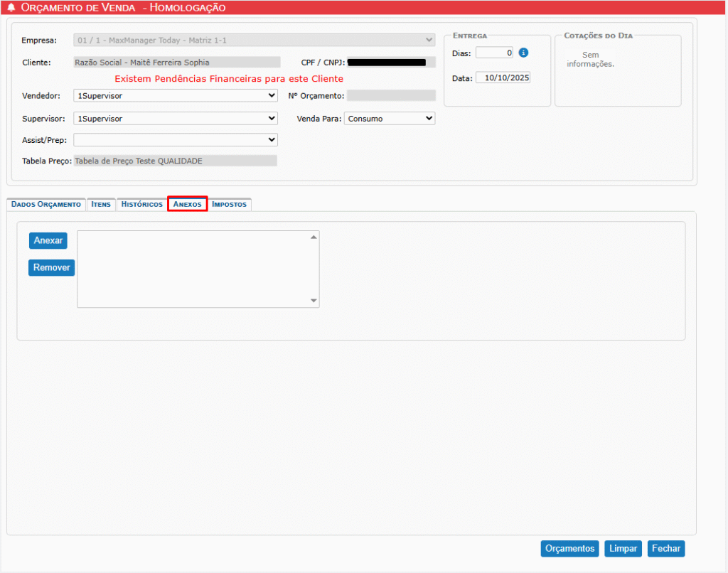Select the Anexos tab
728x573 pixels.
click(x=188, y=204)
